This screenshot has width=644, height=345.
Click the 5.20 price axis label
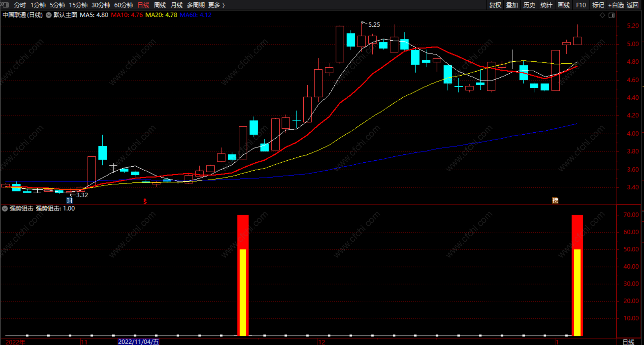[x=633, y=26]
